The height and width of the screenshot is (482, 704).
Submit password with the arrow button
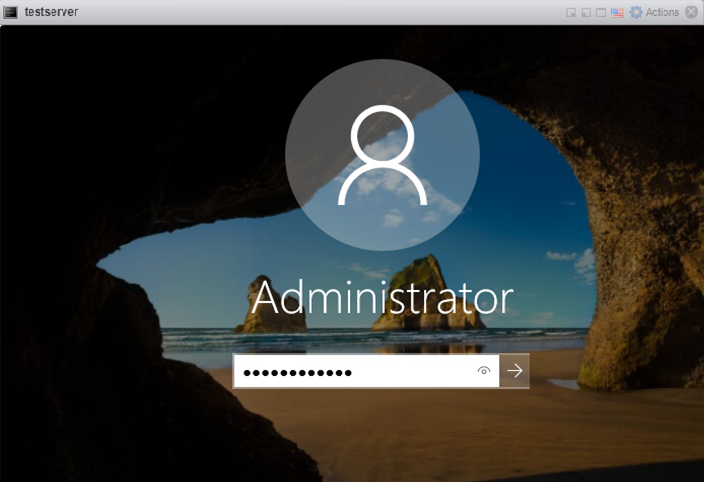[515, 371]
